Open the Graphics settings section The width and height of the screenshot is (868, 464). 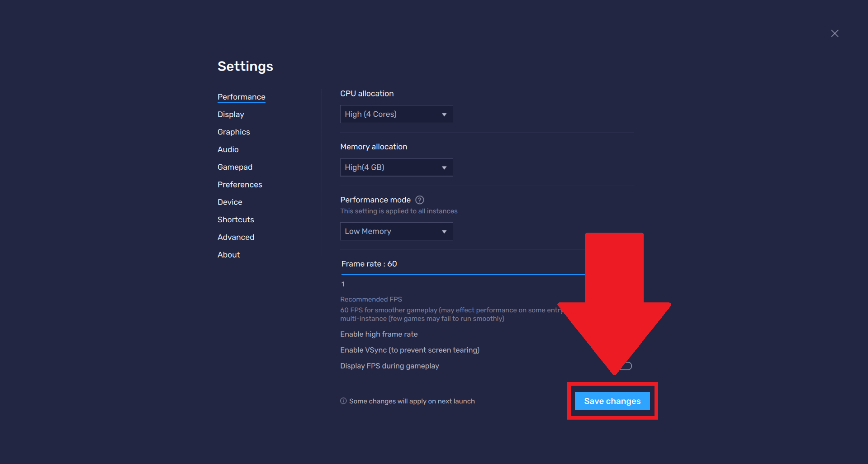coord(233,132)
